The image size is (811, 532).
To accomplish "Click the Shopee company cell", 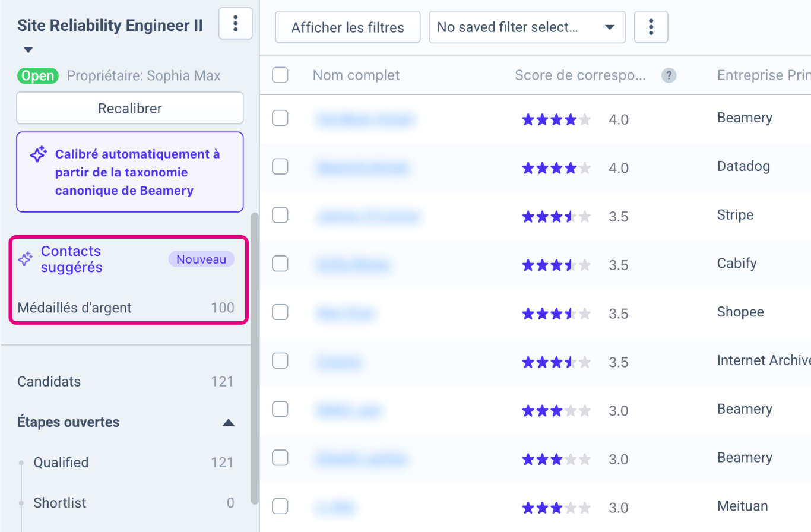I will [740, 312].
